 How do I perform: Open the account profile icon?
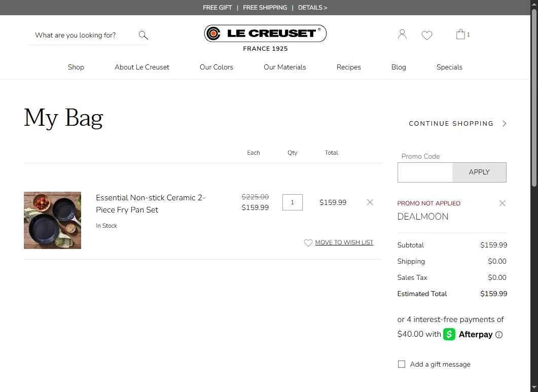tap(402, 34)
